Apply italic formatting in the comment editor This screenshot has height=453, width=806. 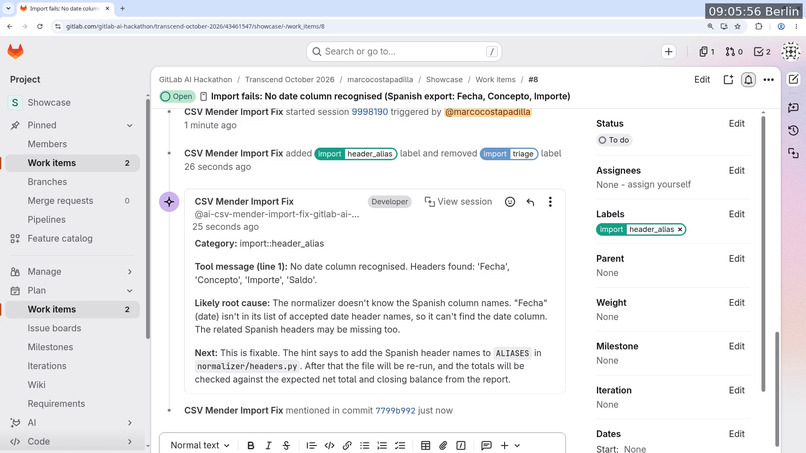pyautogui.click(x=268, y=445)
